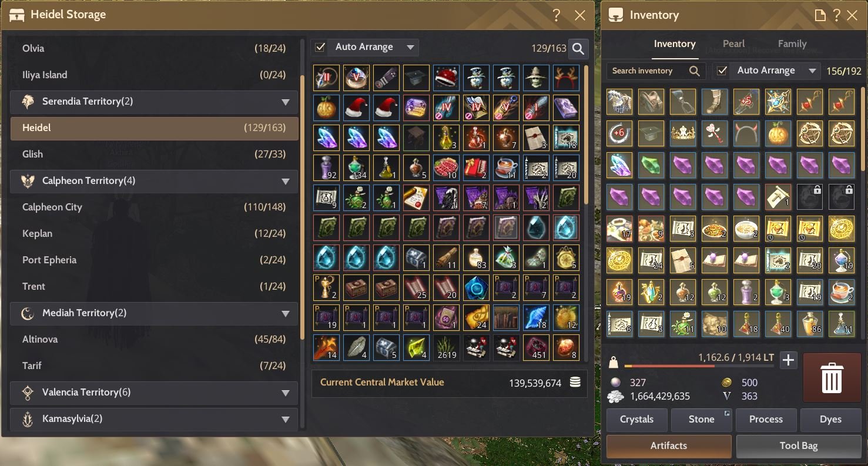
Task: Click the plus icon beside weight limit
Action: [788, 360]
